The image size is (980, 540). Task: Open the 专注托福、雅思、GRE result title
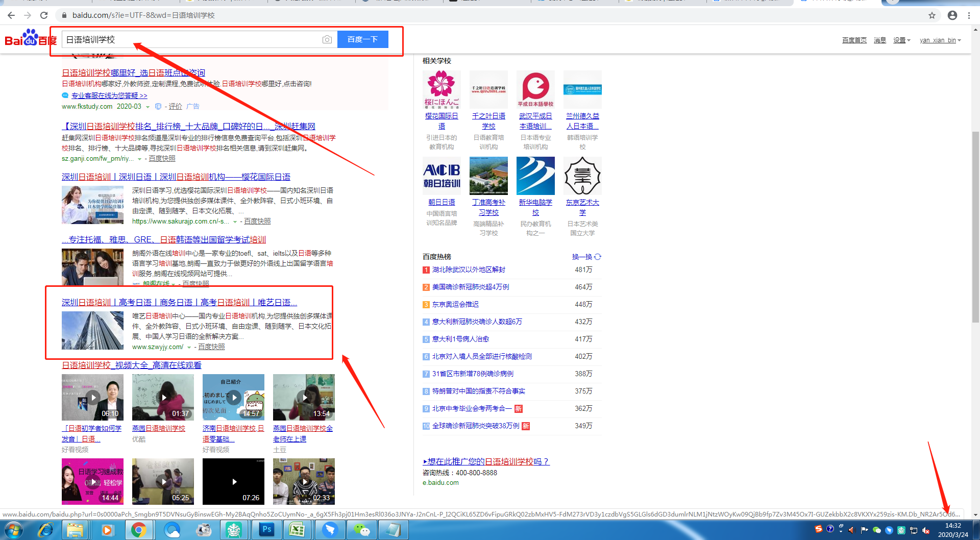pyautogui.click(x=164, y=240)
